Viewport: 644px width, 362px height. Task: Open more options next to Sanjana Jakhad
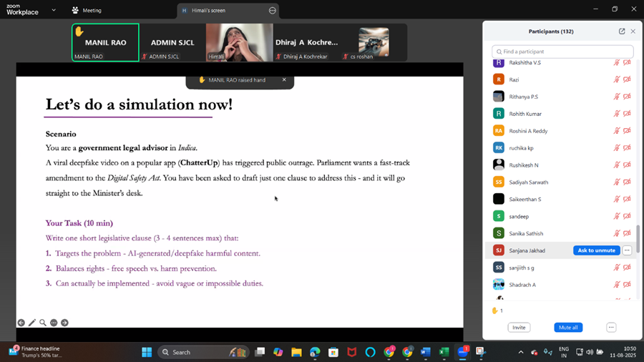pos(627,250)
